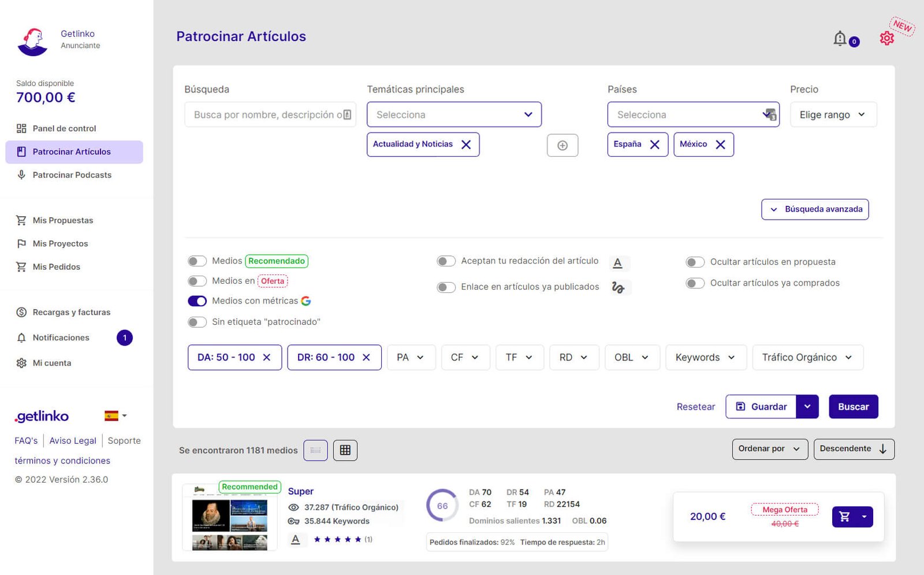Viewport: 924px width, 575px height.
Task: Click the Resetear link
Action: (695, 407)
